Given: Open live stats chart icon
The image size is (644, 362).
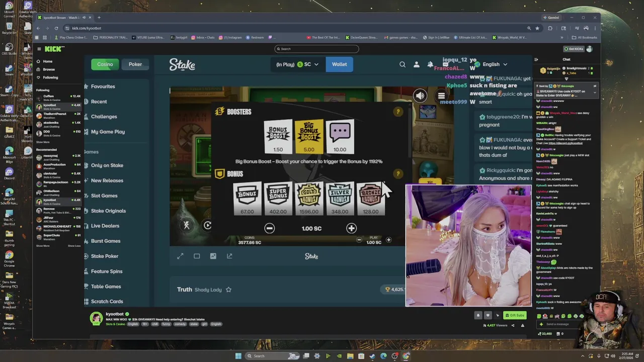Looking at the screenshot, I should [213, 256].
